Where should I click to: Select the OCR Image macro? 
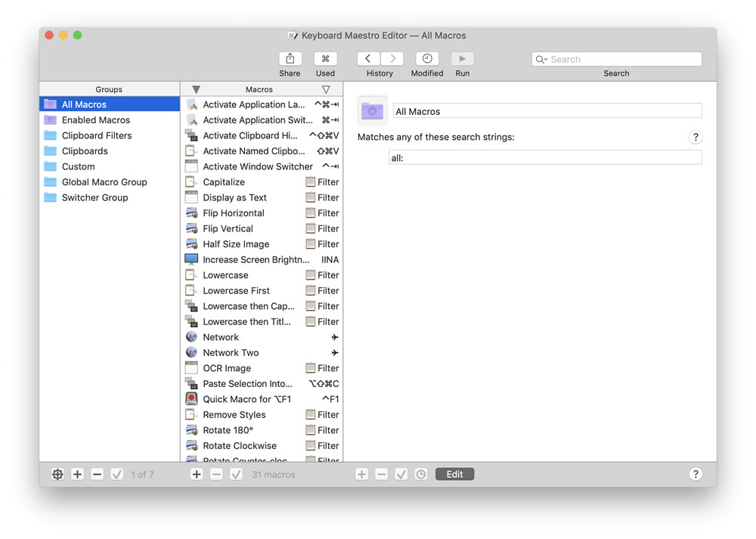coord(262,368)
